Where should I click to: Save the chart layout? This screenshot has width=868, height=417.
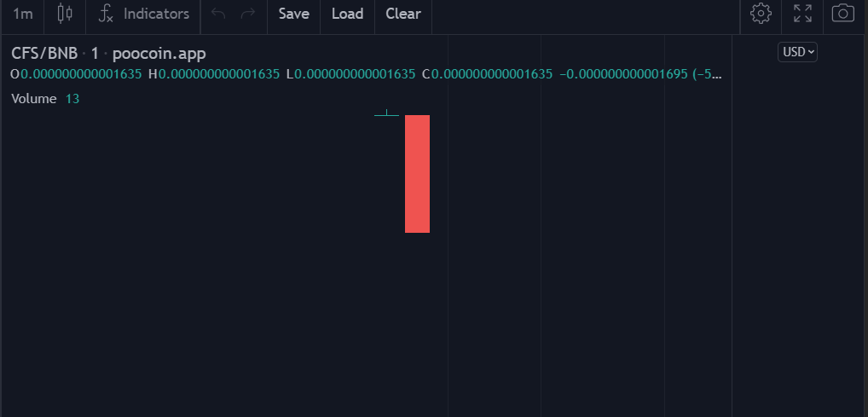294,14
